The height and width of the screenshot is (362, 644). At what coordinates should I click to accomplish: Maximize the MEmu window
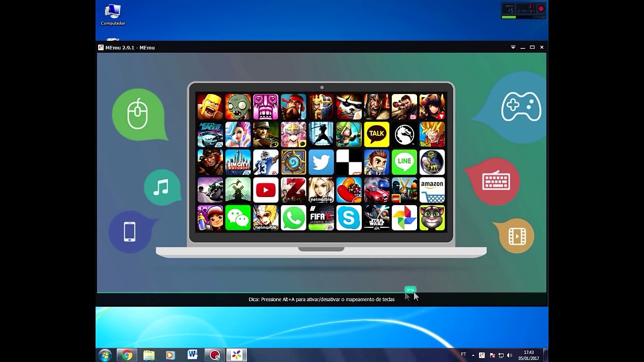(x=532, y=47)
